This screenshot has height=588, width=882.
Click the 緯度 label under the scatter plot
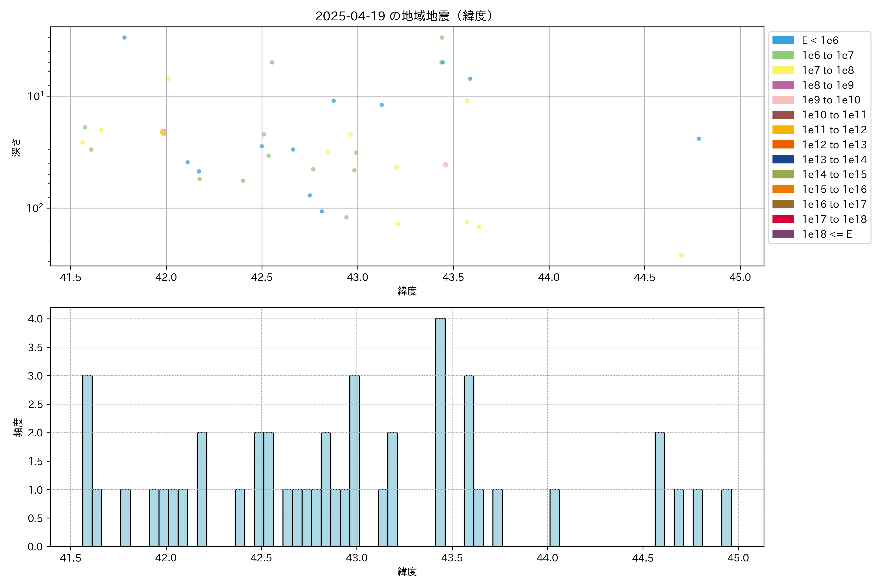tap(407, 291)
